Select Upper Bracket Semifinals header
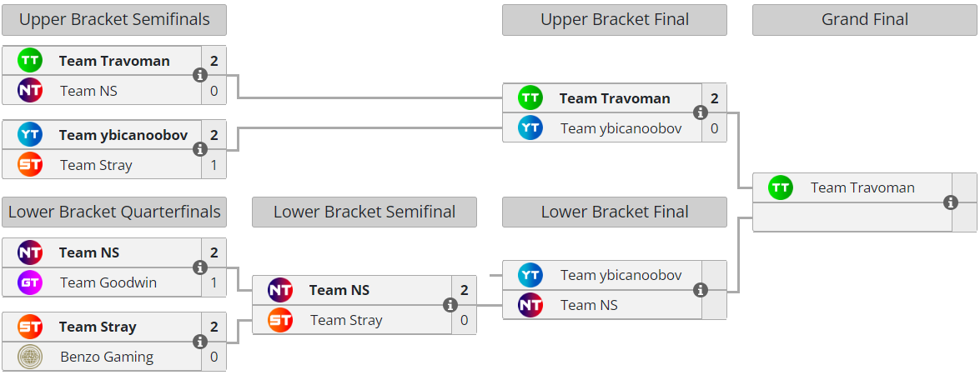This screenshot has height=375, width=980. click(x=114, y=20)
